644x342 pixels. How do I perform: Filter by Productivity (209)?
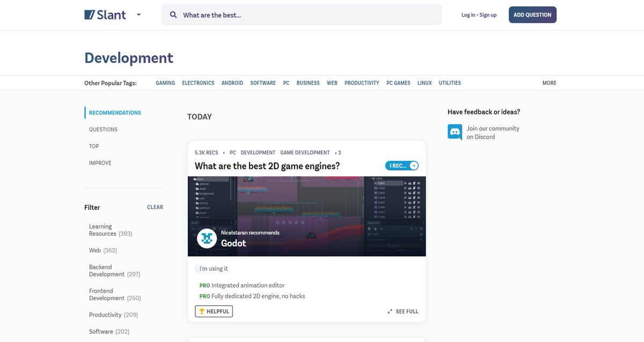(x=113, y=315)
